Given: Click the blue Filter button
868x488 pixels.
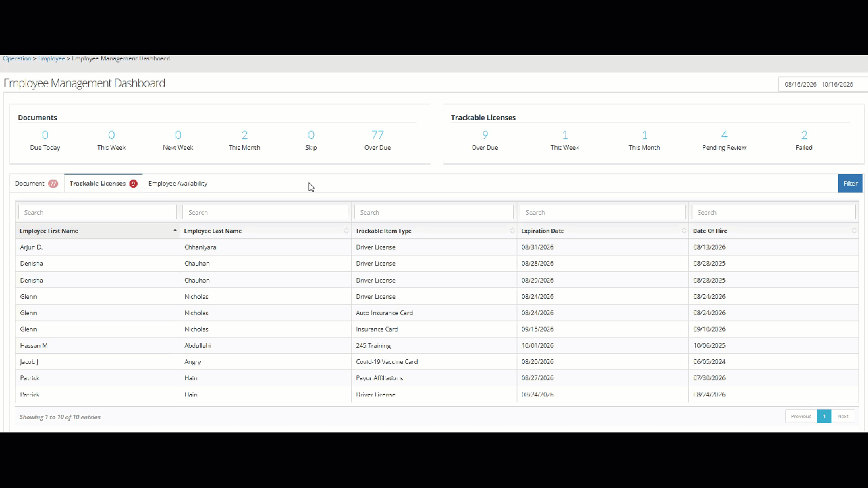Looking at the screenshot, I should pos(850,184).
